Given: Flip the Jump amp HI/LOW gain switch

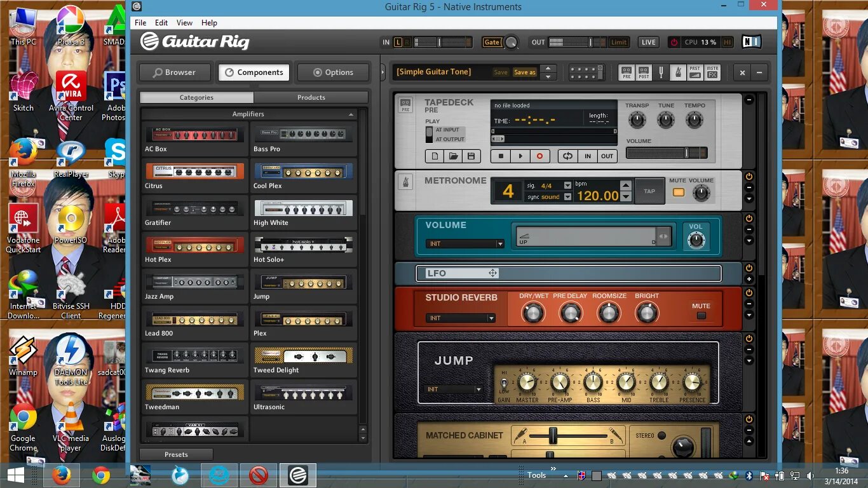Looking at the screenshot, I should [504, 383].
